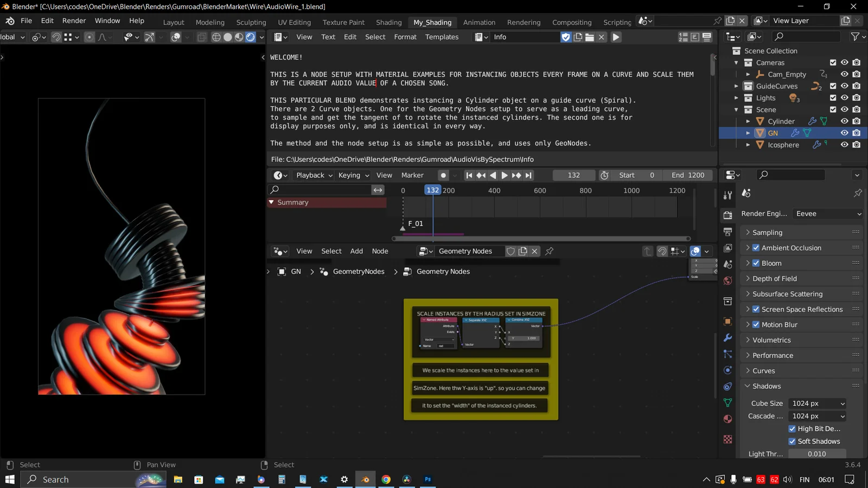The image size is (868, 488).
Task: Switch to the My_Shading workspace tab
Action: tap(432, 22)
